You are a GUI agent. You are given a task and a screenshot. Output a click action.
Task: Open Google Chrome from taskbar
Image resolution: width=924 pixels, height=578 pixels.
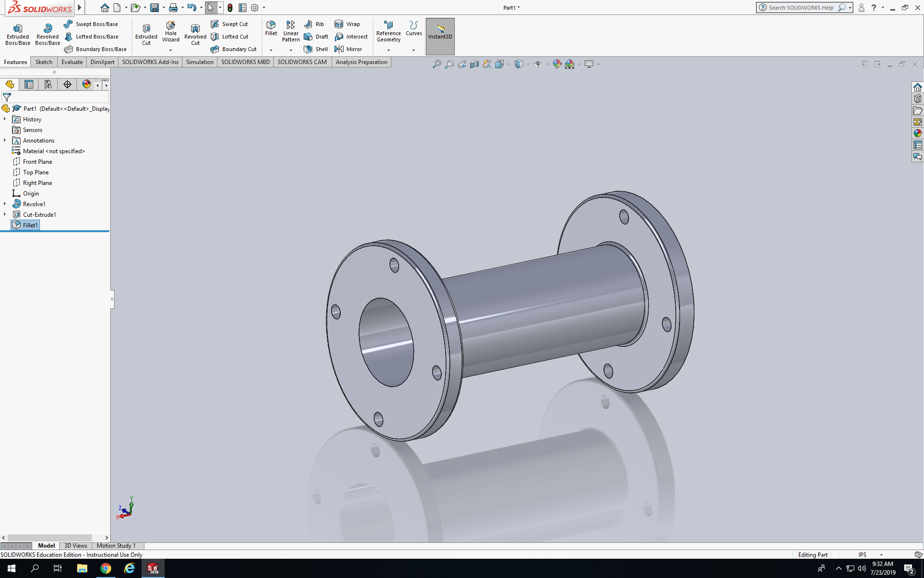(106, 568)
